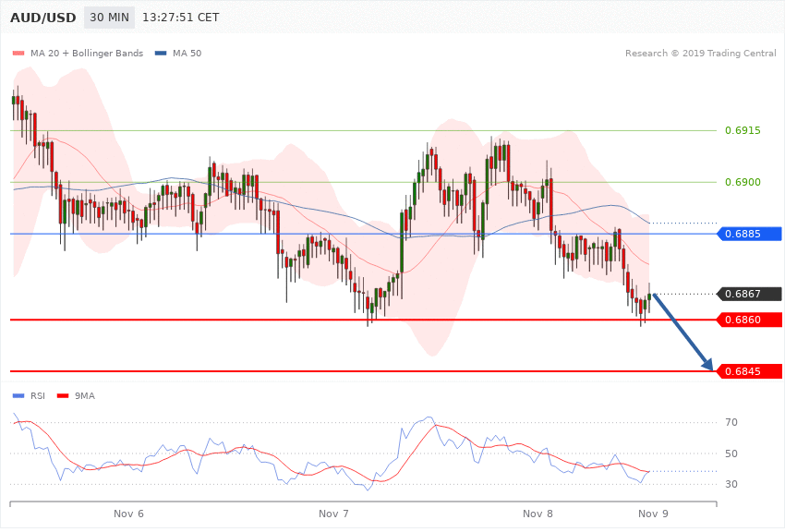Click the 0.6915 resistance level label
This screenshot has height=532, width=785.
tap(743, 130)
